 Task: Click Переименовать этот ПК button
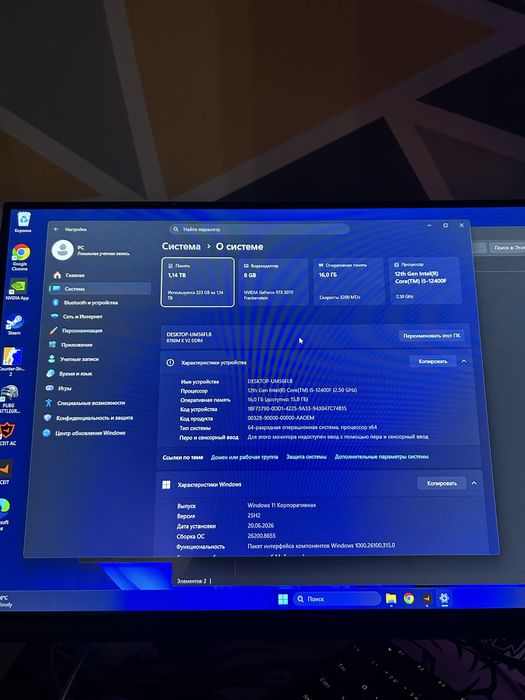tap(432, 336)
